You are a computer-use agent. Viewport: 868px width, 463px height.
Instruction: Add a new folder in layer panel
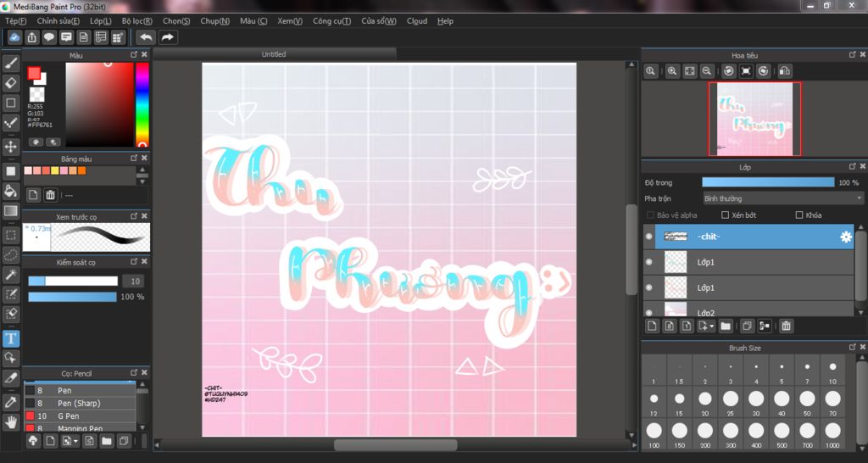click(x=726, y=326)
